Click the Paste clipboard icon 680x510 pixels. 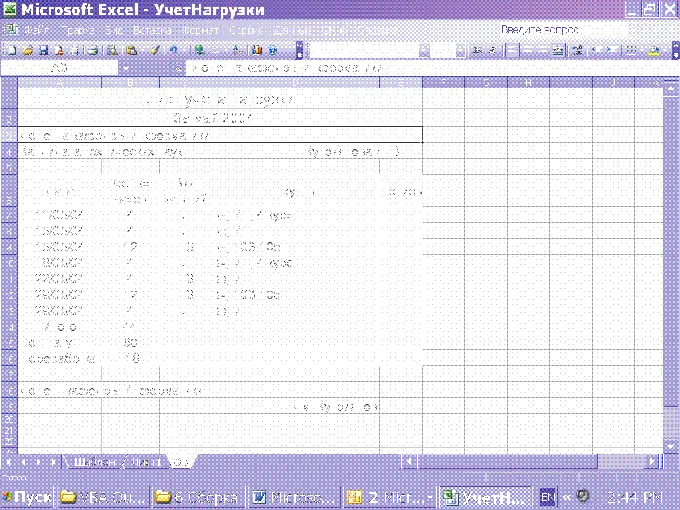point(132,51)
